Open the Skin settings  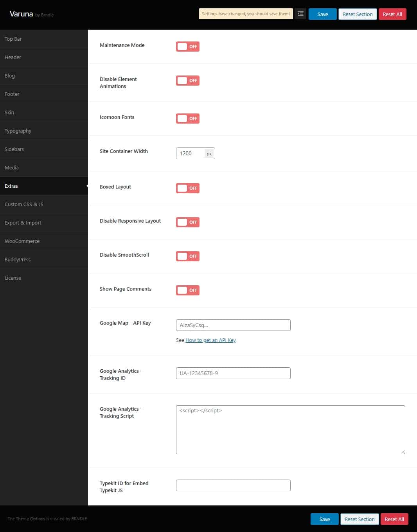click(x=44, y=113)
